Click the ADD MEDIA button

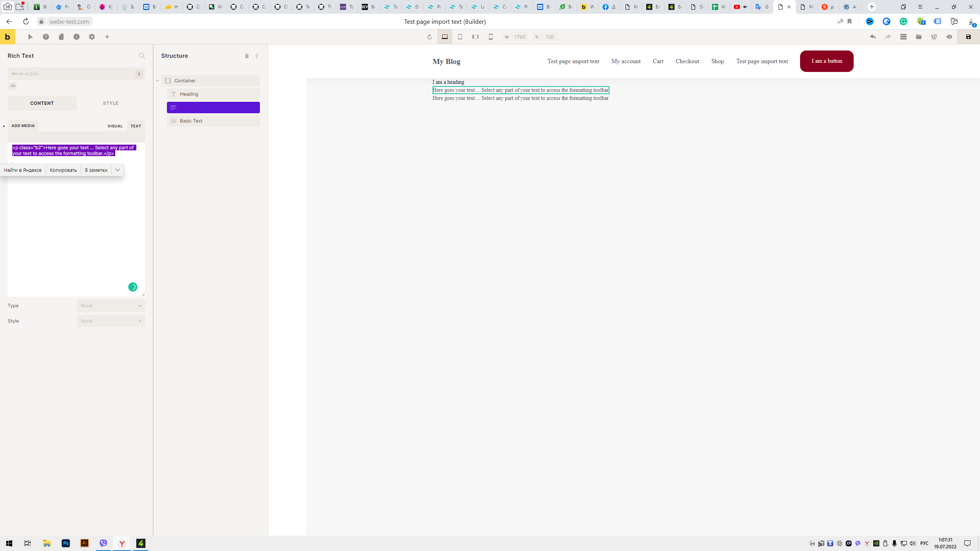coord(23,126)
